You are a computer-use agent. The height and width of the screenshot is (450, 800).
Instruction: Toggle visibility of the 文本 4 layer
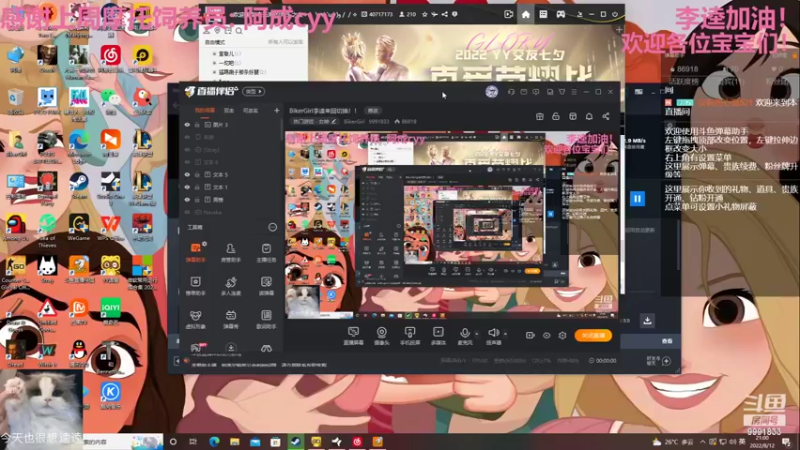tap(187, 162)
